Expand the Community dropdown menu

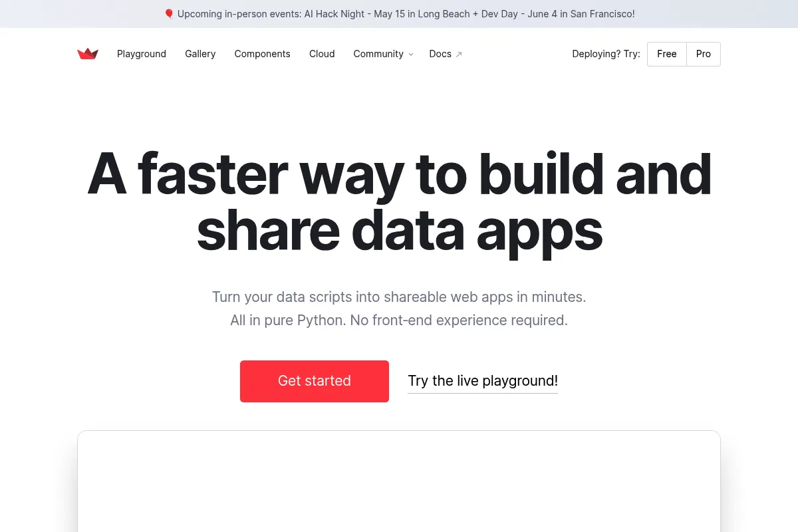[383, 54]
